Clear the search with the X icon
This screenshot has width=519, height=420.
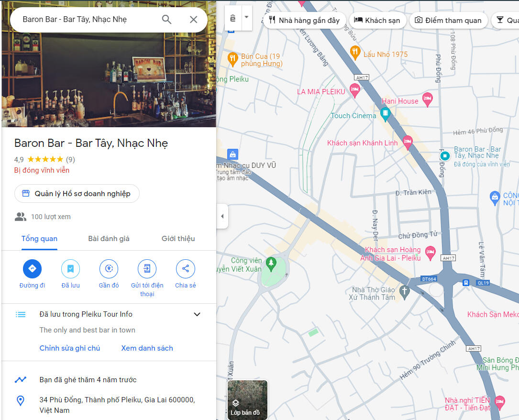click(x=193, y=20)
